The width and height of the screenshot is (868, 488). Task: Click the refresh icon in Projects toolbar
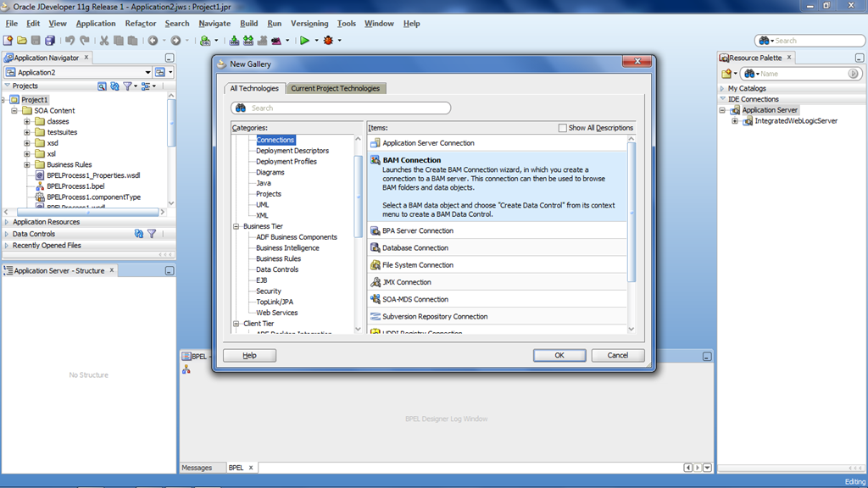coord(114,86)
